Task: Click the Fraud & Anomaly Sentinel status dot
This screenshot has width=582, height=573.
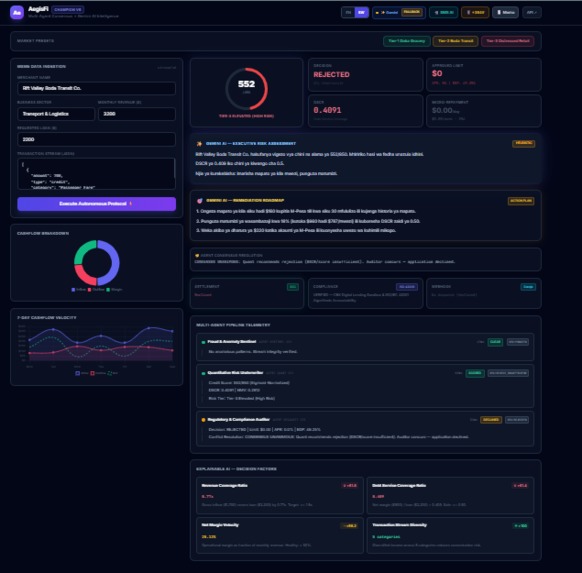Action: pyautogui.click(x=203, y=342)
